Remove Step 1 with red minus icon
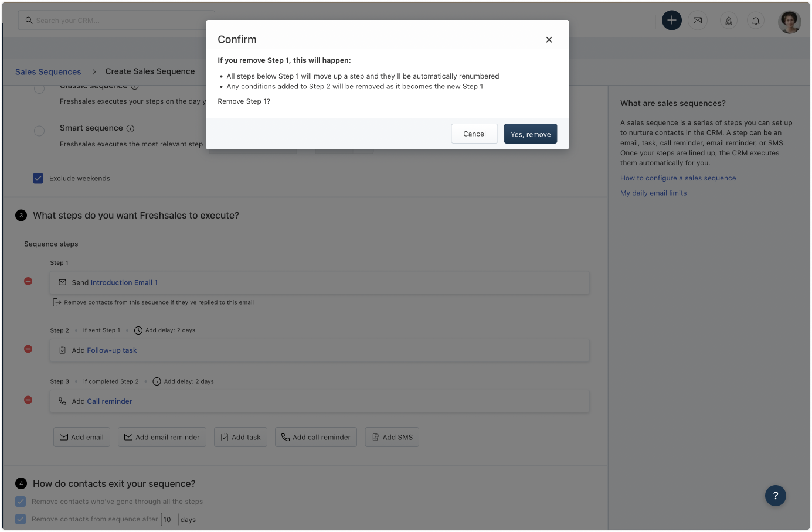812x532 pixels. coord(28,281)
